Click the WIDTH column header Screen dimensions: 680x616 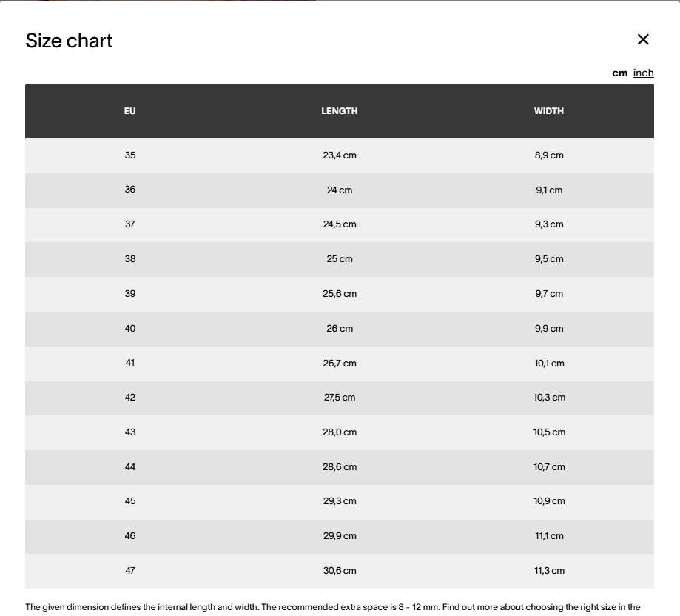(x=549, y=111)
